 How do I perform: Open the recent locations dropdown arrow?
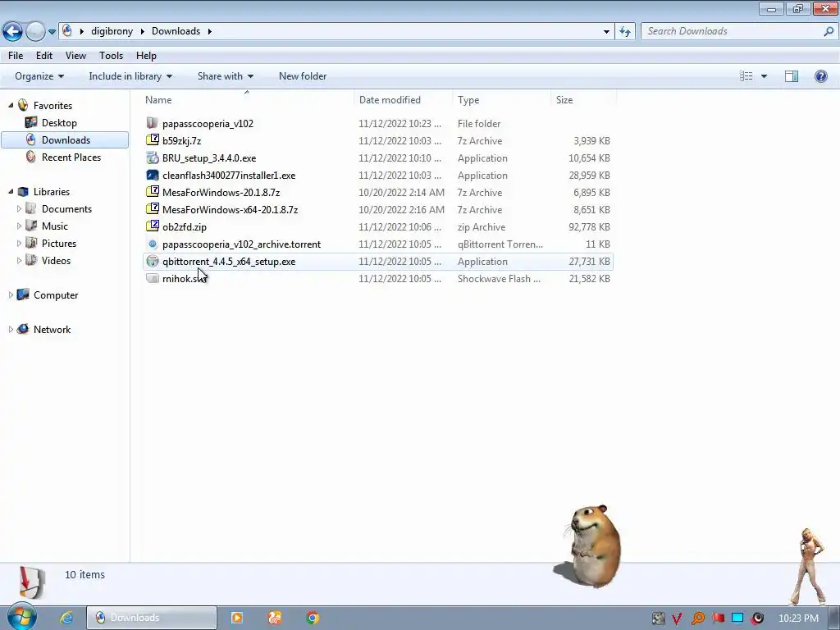(52, 32)
